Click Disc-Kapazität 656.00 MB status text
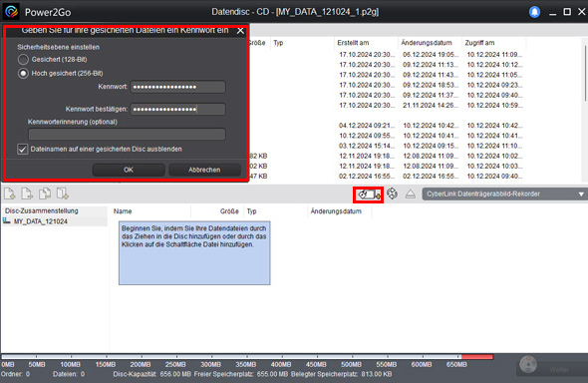 tap(151, 374)
